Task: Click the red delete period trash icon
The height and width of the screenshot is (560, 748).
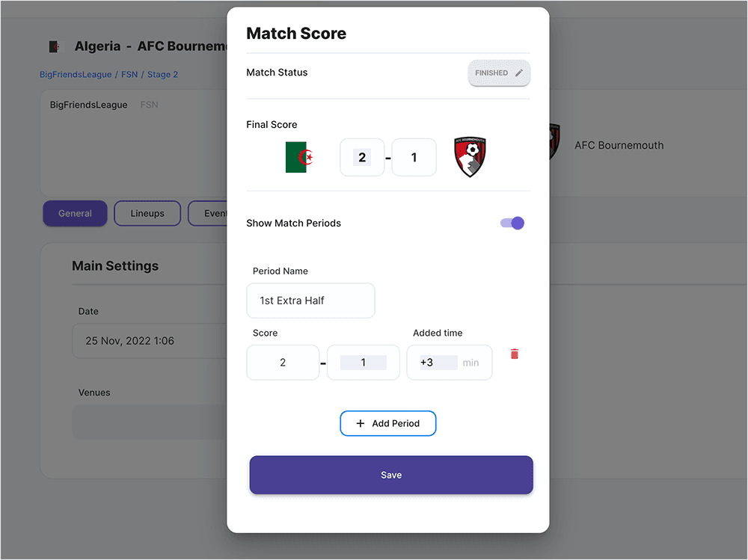Action: (515, 354)
